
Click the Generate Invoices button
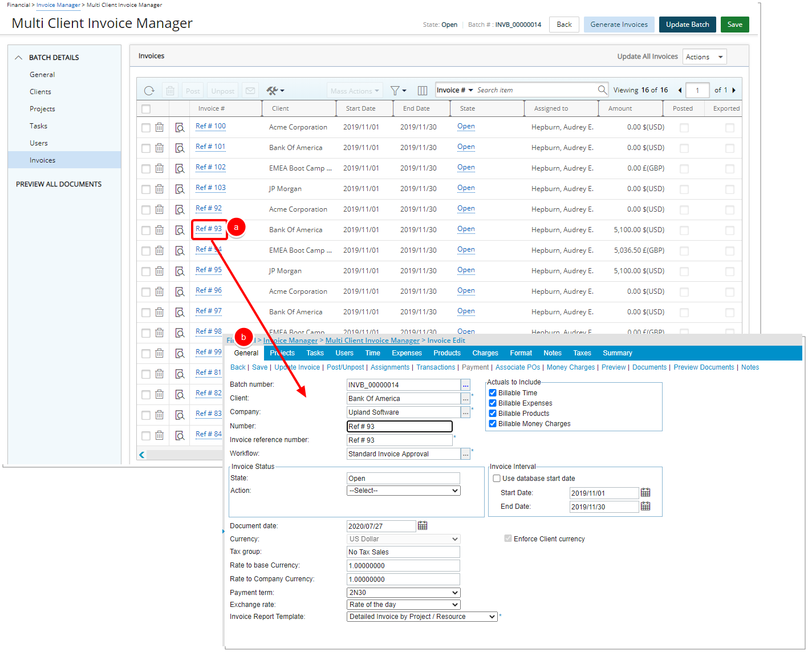click(x=619, y=25)
